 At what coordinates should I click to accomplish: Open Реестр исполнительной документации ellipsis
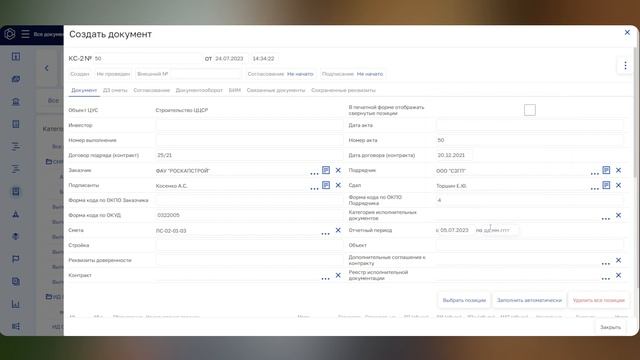pyautogui.click(x=606, y=278)
